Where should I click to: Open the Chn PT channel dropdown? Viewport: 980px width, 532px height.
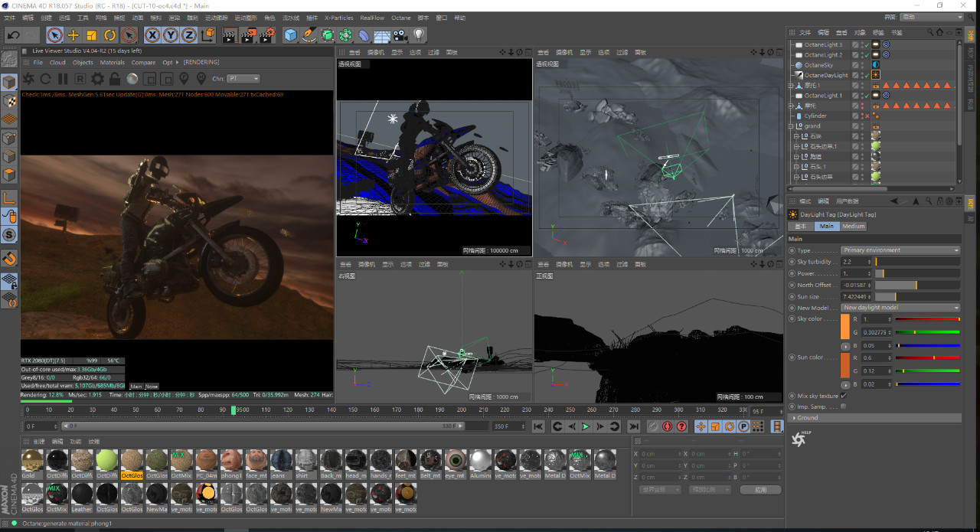244,79
